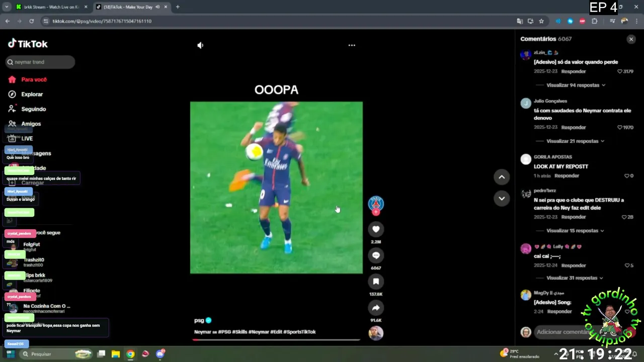Image resolution: width=644 pixels, height=362 pixels.
Task: Reply to zLzin_ comment via Responder
Action: click(x=573, y=71)
